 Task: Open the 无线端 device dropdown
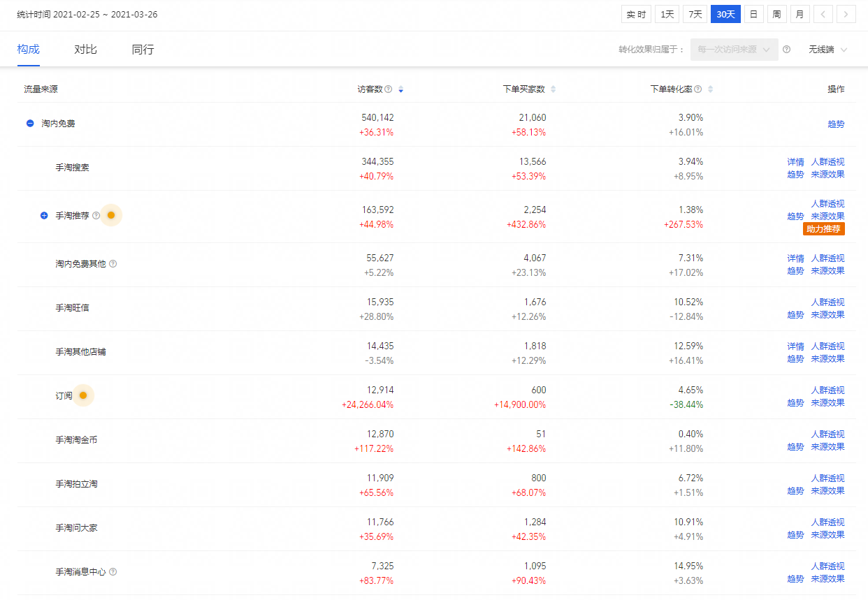(828, 50)
